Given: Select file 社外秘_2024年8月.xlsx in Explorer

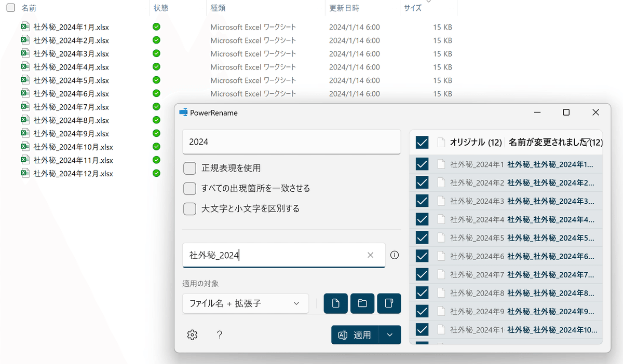Looking at the screenshot, I should pyautogui.click(x=71, y=120).
